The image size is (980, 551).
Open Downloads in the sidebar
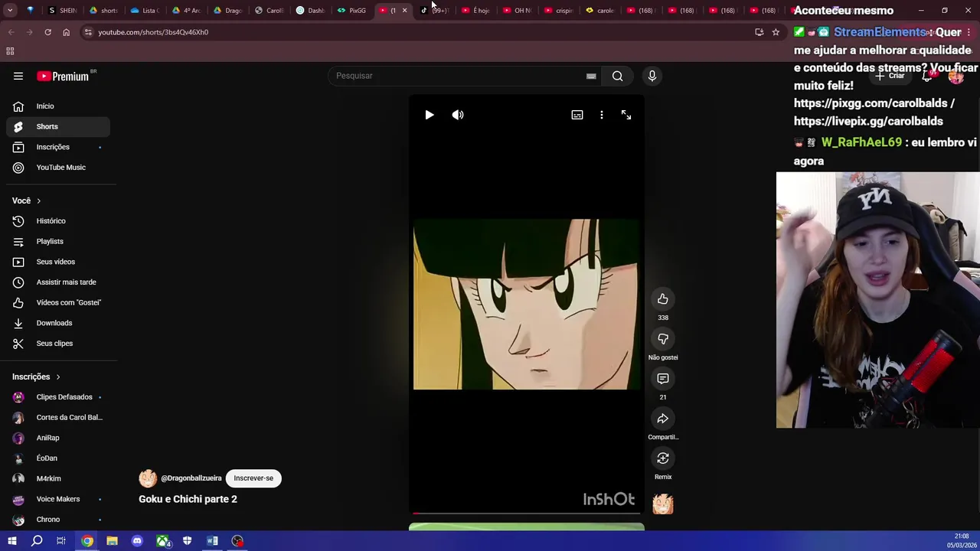58,323
